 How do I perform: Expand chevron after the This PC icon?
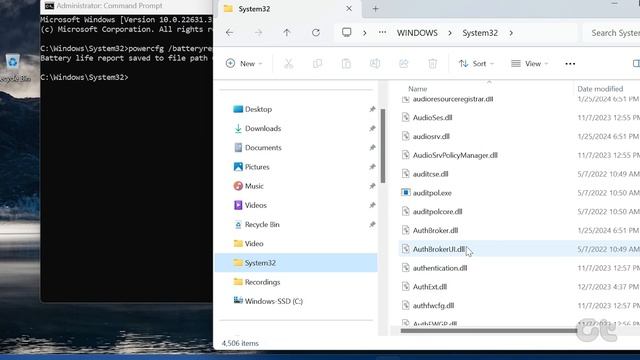[364, 33]
